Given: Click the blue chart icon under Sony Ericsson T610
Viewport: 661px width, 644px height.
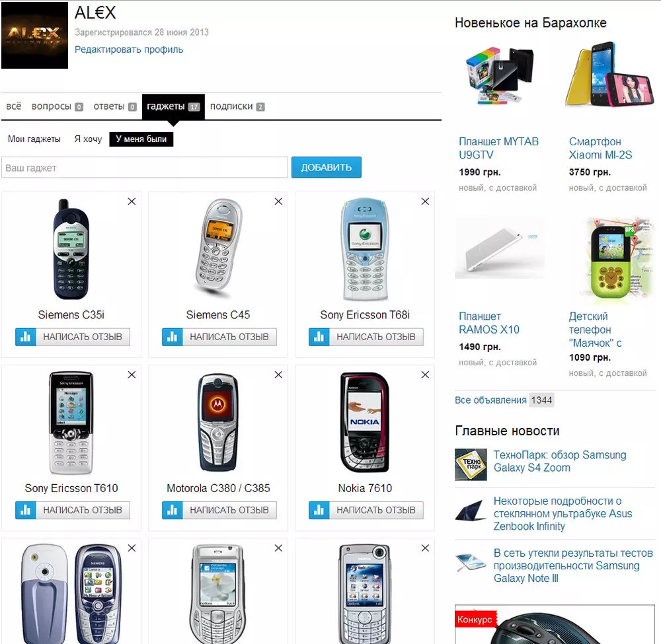Looking at the screenshot, I should pyautogui.click(x=26, y=510).
